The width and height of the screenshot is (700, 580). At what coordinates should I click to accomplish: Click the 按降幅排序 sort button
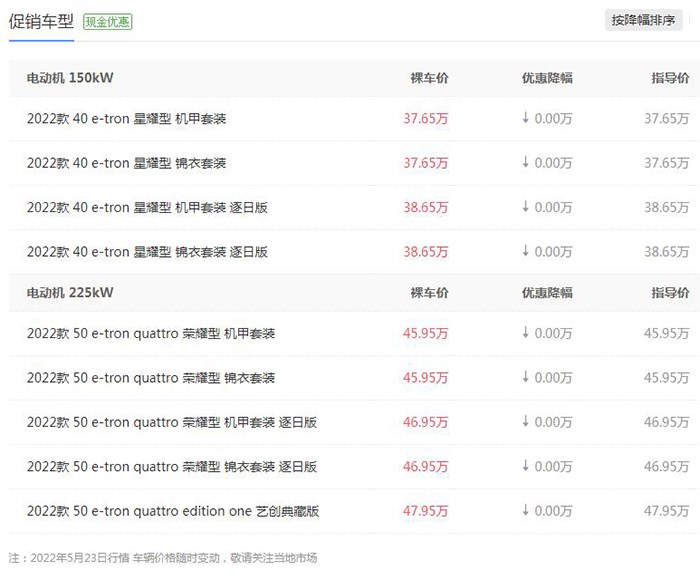coord(643,20)
